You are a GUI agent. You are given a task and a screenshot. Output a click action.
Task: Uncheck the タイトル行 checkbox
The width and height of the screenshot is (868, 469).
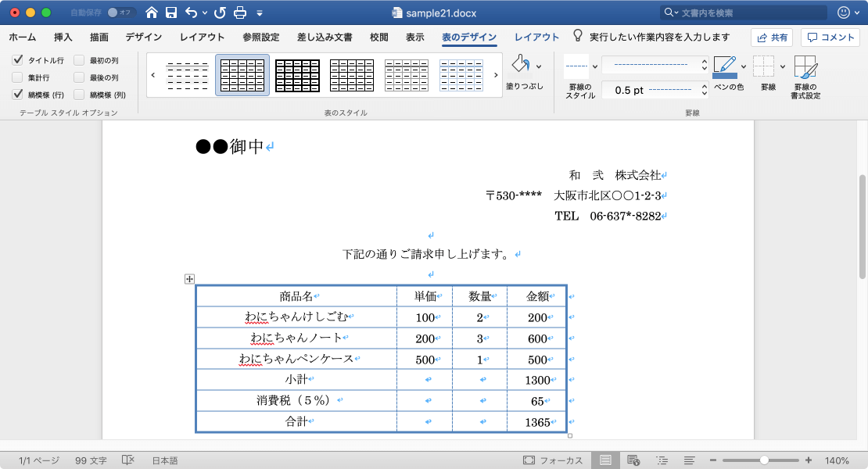pos(18,59)
